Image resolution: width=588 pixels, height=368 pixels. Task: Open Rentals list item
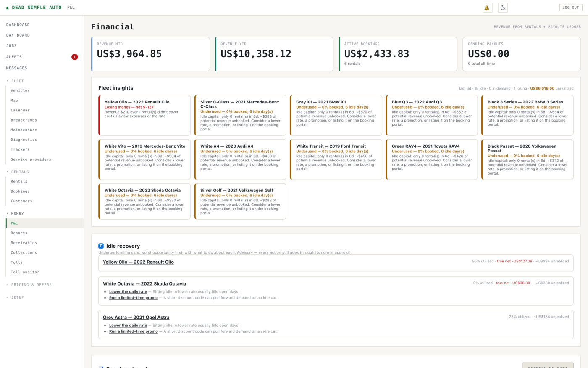(x=45, y=182)
